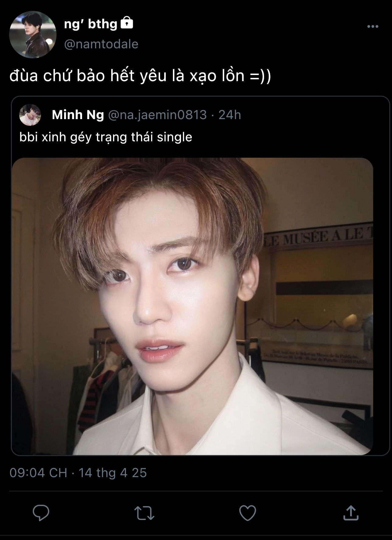Tap the retweet arrows icon

click(144, 513)
